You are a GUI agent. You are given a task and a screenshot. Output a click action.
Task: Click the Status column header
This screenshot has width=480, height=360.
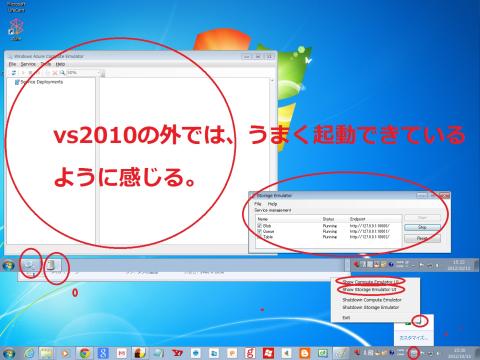coord(328,219)
